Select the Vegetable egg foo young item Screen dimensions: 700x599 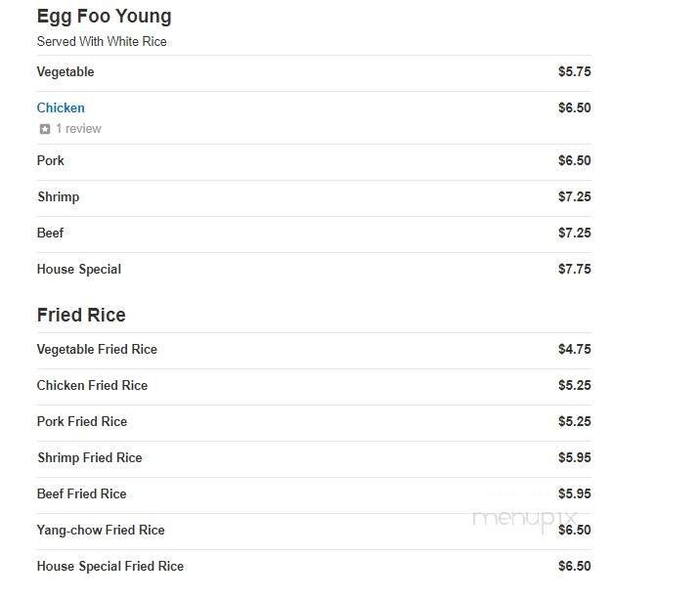coord(66,72)
